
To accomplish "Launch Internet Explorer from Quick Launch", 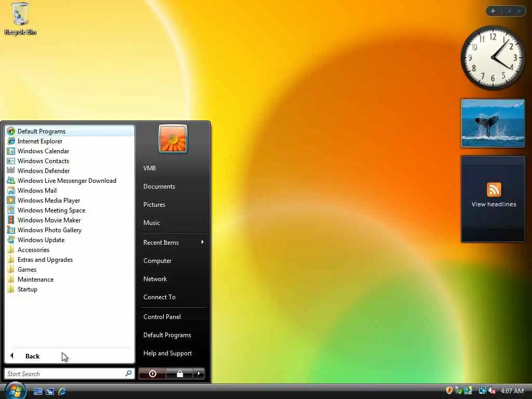I will pyautogui.click(x=62, y=391).
